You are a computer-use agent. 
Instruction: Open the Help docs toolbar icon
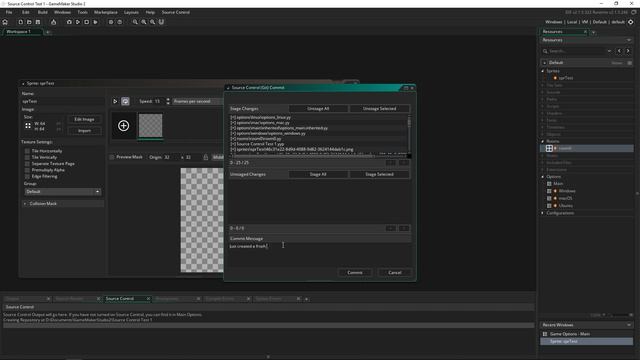tap(120, 22)
